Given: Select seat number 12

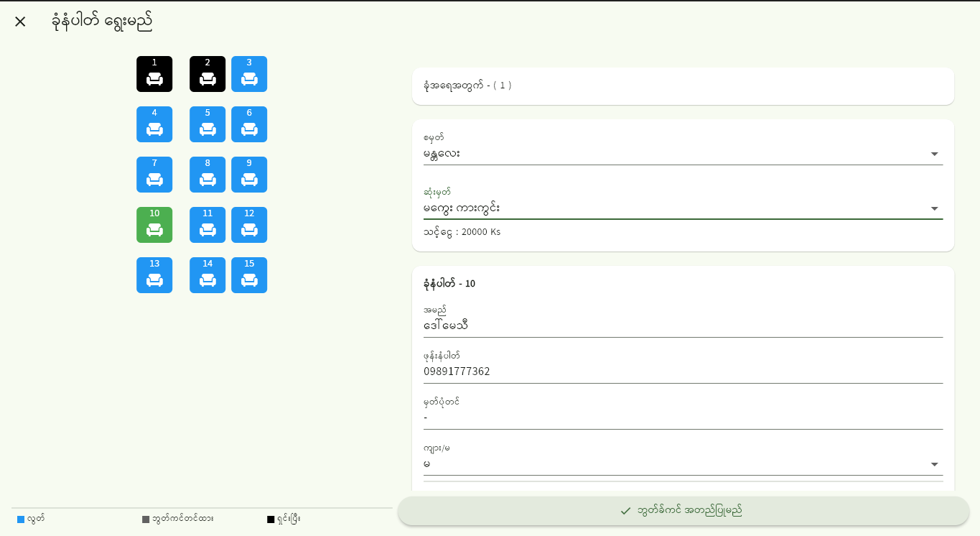Looking at the screenshot, I should click(249, 225).
